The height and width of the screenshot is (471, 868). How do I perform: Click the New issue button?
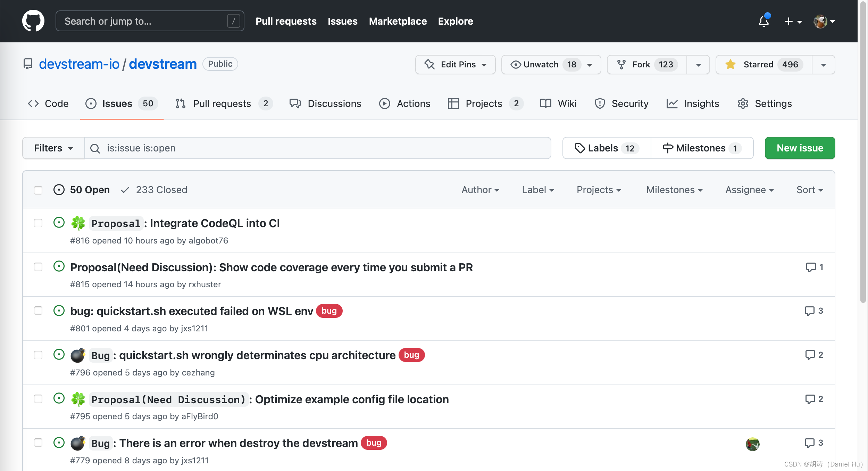click(x=800, y=147)
